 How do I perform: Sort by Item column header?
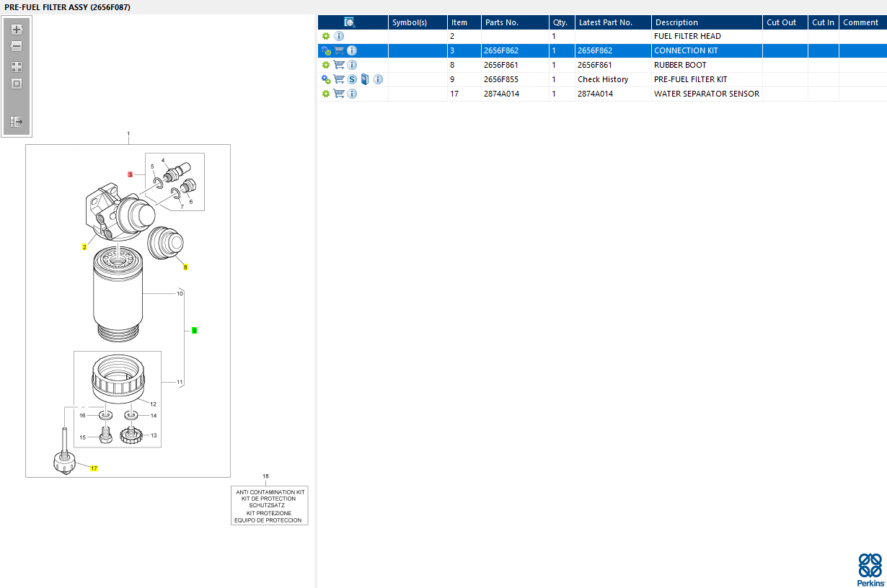point(464,22)
